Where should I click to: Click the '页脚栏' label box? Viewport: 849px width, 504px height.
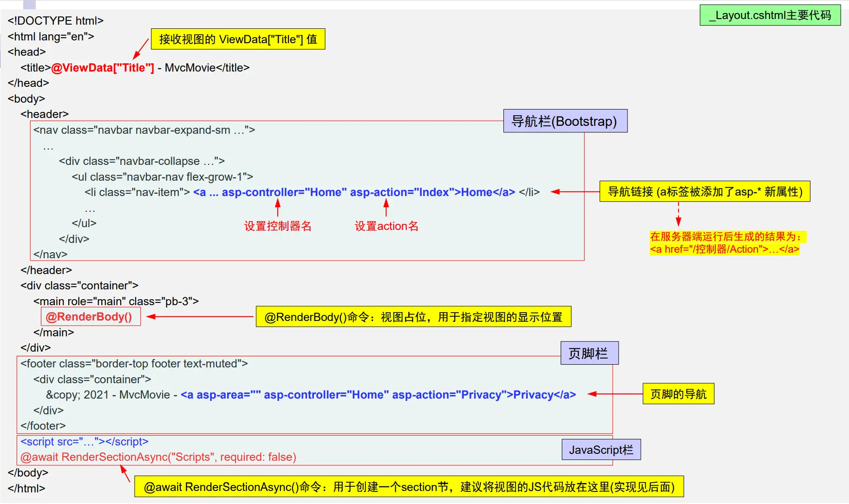[x=589, y=353]
